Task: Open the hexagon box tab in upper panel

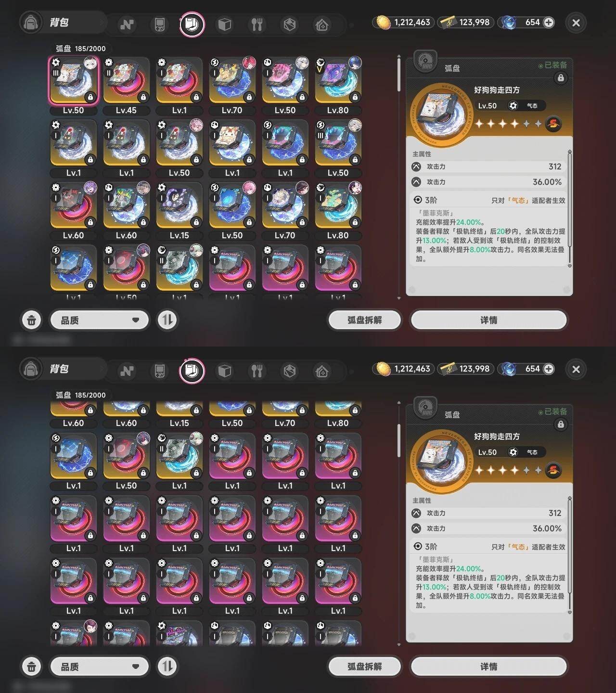Action: coord(290,25)
